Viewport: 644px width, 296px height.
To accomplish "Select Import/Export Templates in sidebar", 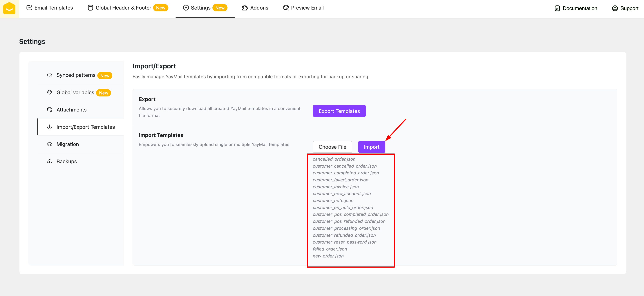I will coord(86,127).
